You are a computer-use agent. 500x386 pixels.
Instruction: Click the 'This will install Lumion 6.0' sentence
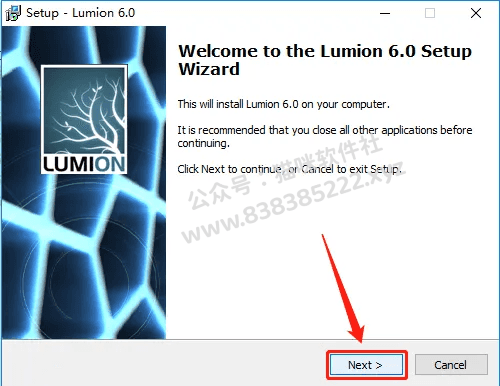[x=283, y=104]
